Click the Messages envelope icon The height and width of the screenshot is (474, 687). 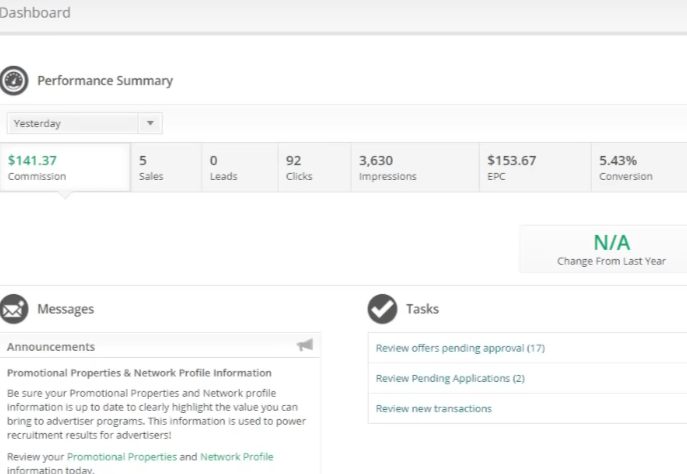14,309
